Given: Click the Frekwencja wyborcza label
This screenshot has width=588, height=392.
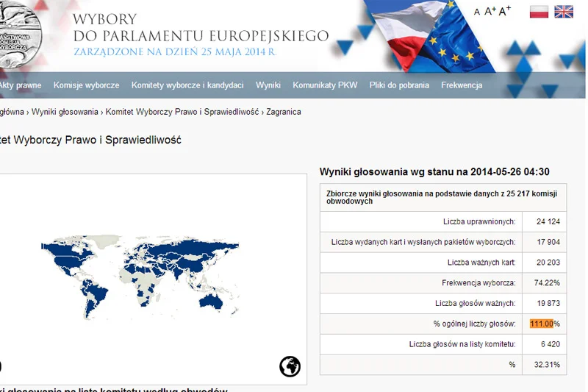Looking at the screenshot, I should (x=478, y=283).
